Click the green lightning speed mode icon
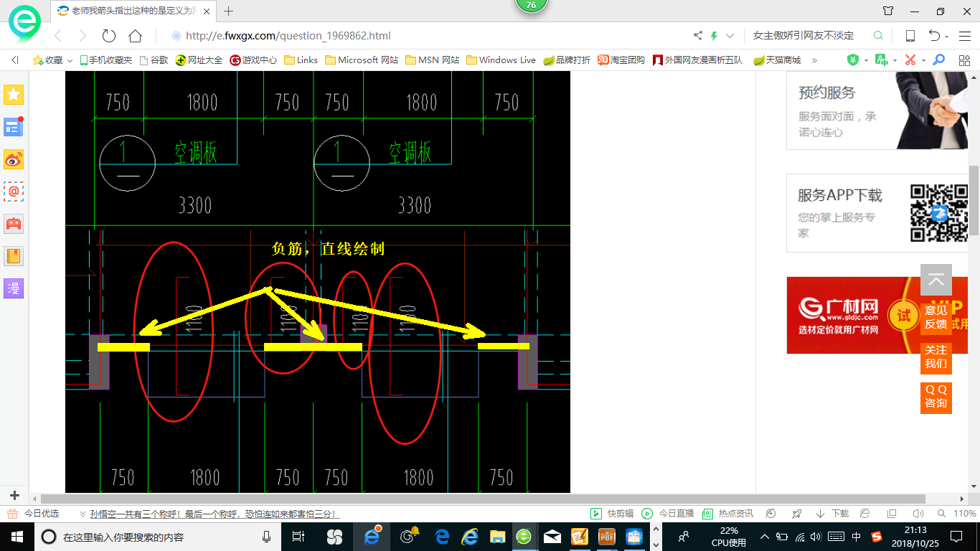Viewport: 980px width, 551px height. 714,36
